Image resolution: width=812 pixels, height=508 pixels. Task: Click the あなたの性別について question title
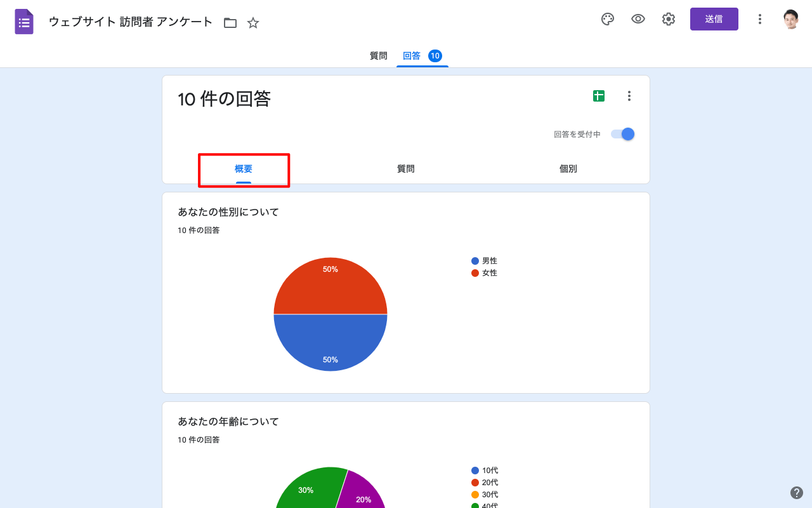click(x=228, y=212)
